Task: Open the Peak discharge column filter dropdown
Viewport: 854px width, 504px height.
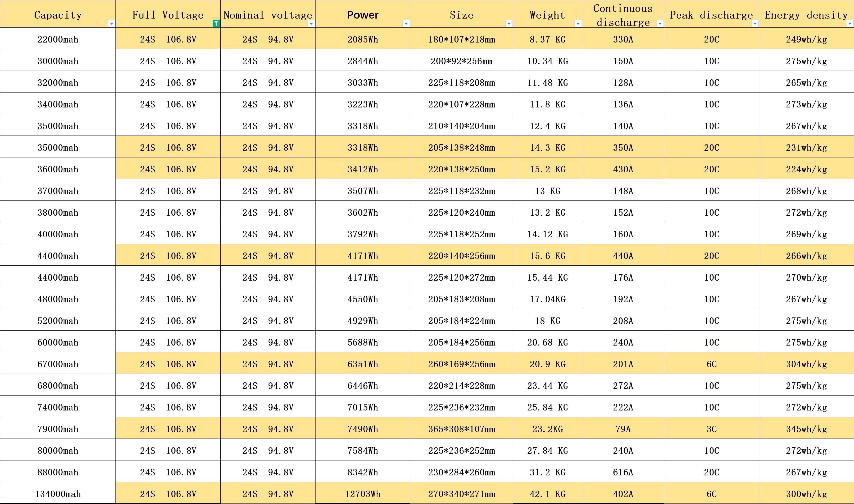Action: coord(755,23)
